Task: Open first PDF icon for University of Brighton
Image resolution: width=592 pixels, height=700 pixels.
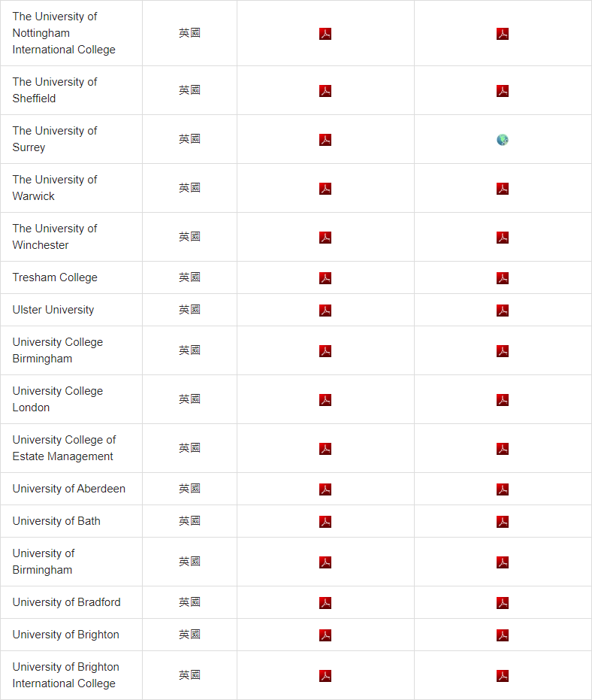Action: tap(325, 635)
